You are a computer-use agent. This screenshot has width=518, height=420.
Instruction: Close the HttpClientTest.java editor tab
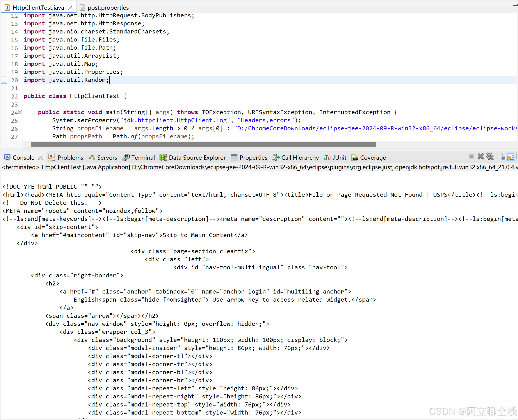click(71, 8)
